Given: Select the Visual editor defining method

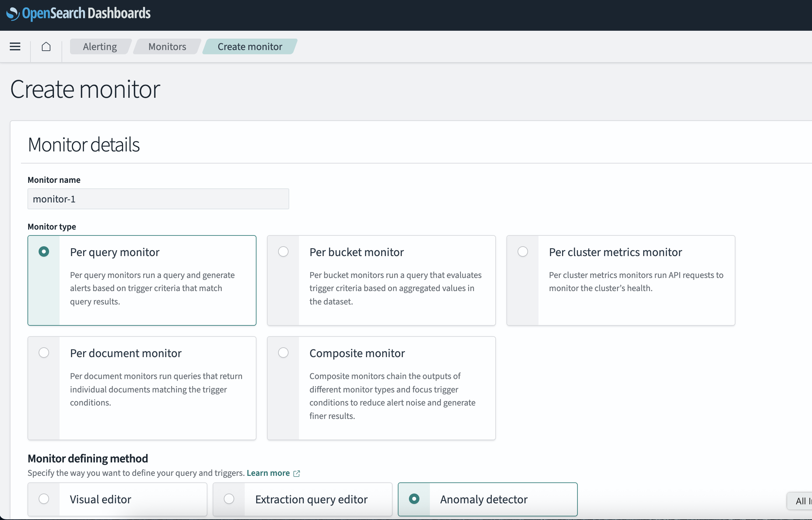Looking at the screenshot, I should pyautogui.click(x=44, y=499).
